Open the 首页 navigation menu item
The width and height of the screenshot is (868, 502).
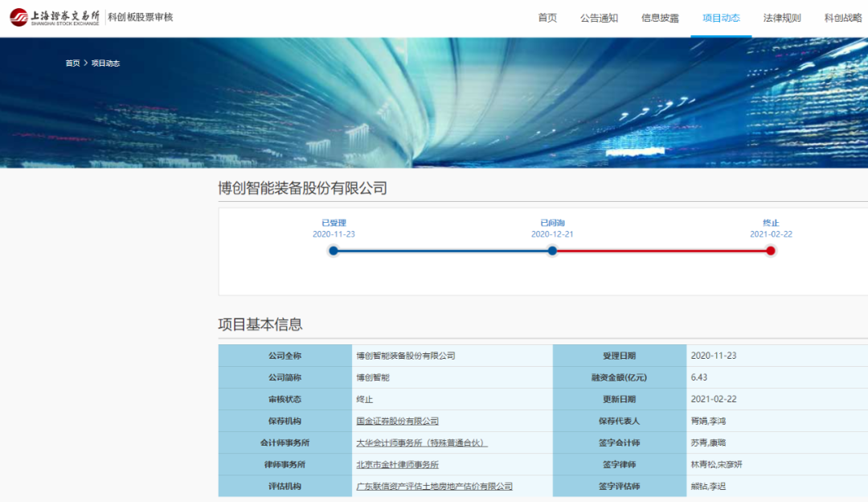click(547, 18)
